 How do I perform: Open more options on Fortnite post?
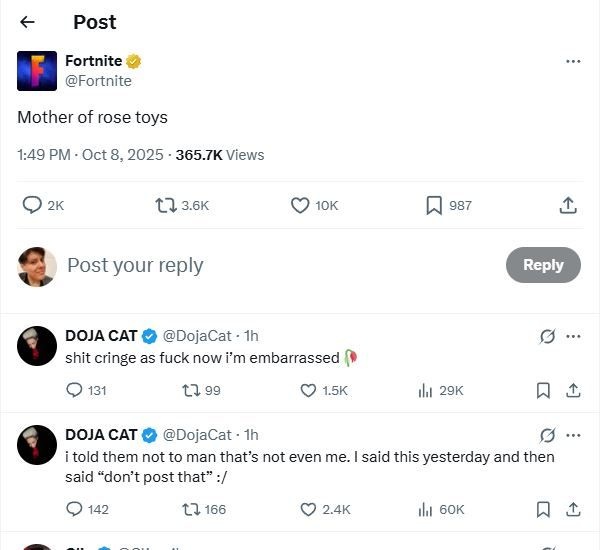(573, 61)
